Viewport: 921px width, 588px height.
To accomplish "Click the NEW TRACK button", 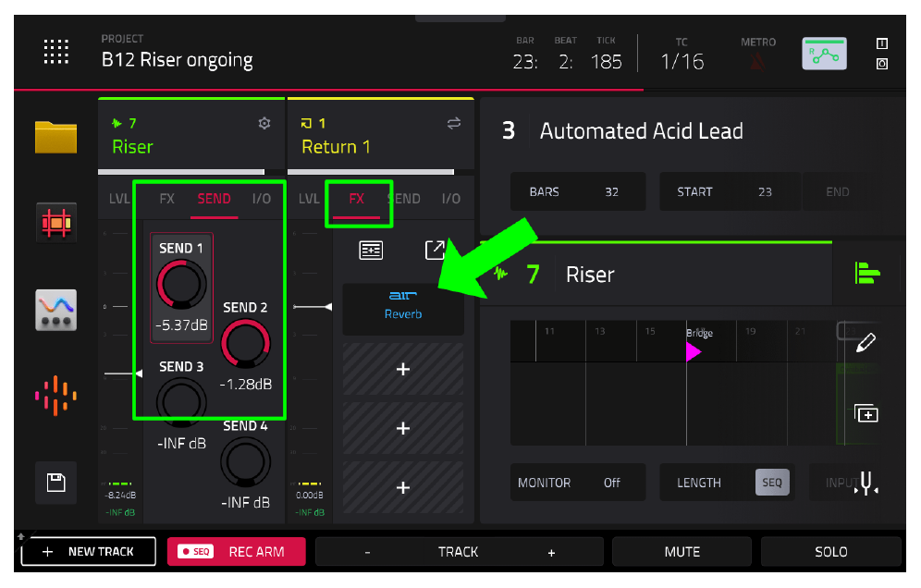I will (x=89, y=551).
